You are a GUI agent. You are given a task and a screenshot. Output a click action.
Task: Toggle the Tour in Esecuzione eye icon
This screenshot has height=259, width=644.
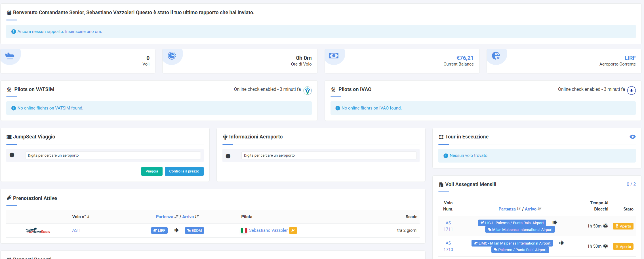pos(632,137)
